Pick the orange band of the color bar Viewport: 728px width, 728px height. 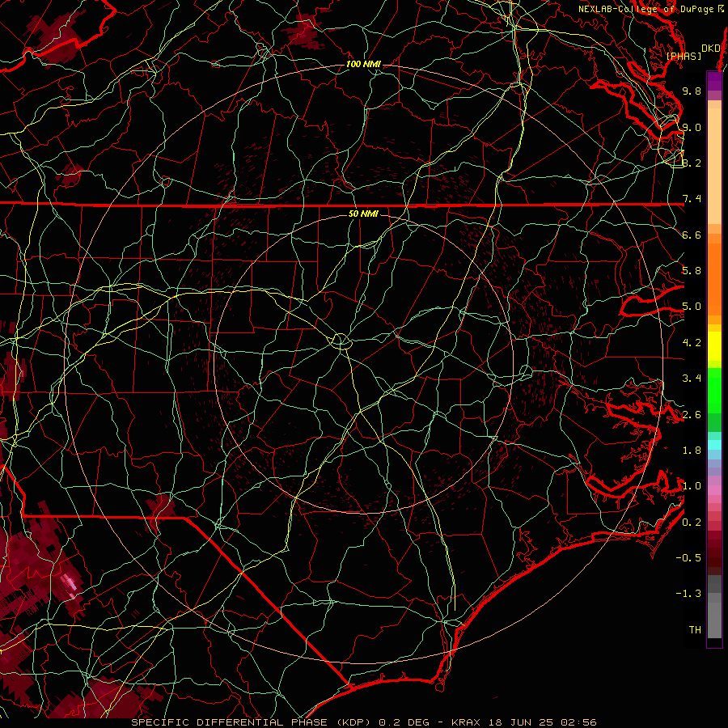[714, 278]
